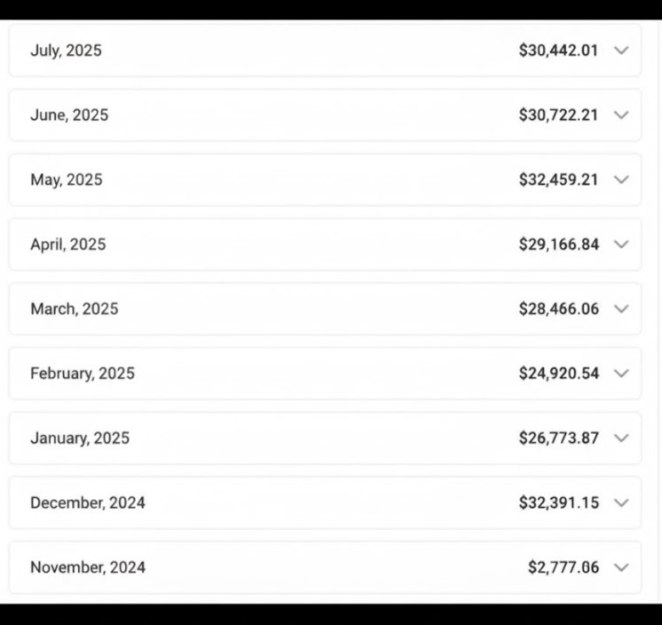Select the "March, 2025" label
Screen dimensions: 662x625
(x=74, y=309)
